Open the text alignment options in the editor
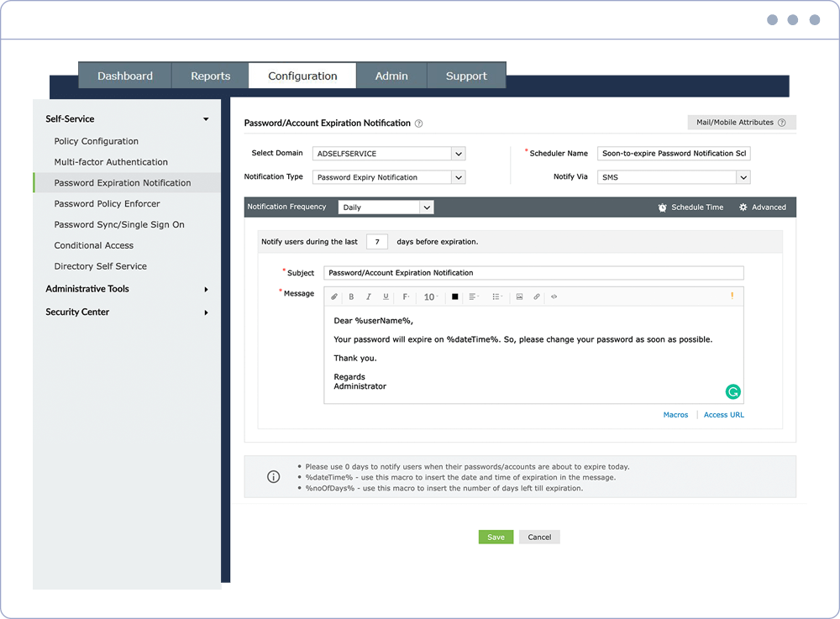This screenshot has width=840, height=619. tap(474, 296)
